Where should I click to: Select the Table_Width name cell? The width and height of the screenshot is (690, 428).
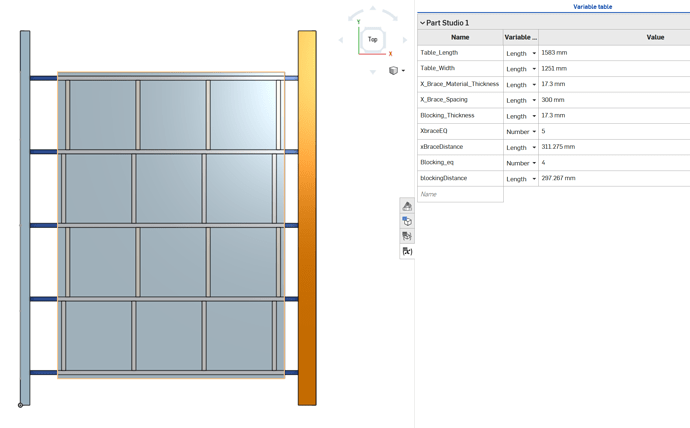(460, 69)
